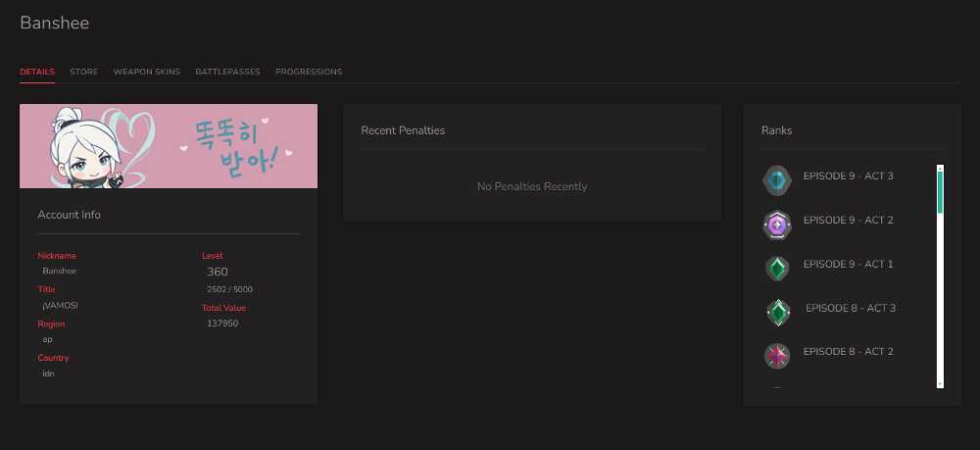
Task: Select the EPISODE 9 - ACT 1 label
Action: coord(848,265)
